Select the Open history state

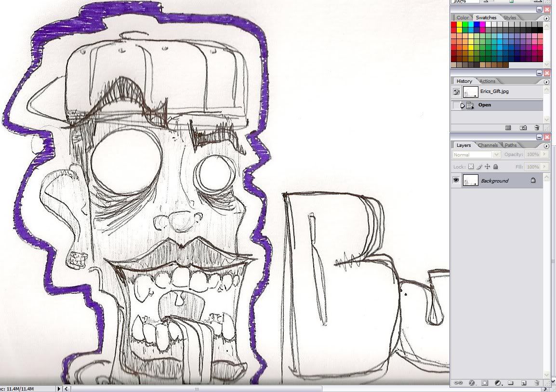[497, 105]
